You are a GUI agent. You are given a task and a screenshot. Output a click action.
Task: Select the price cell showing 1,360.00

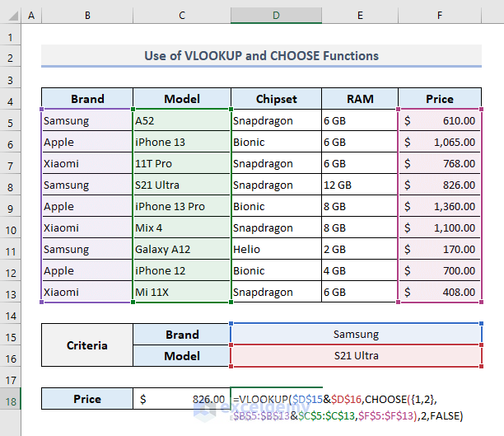440,206
